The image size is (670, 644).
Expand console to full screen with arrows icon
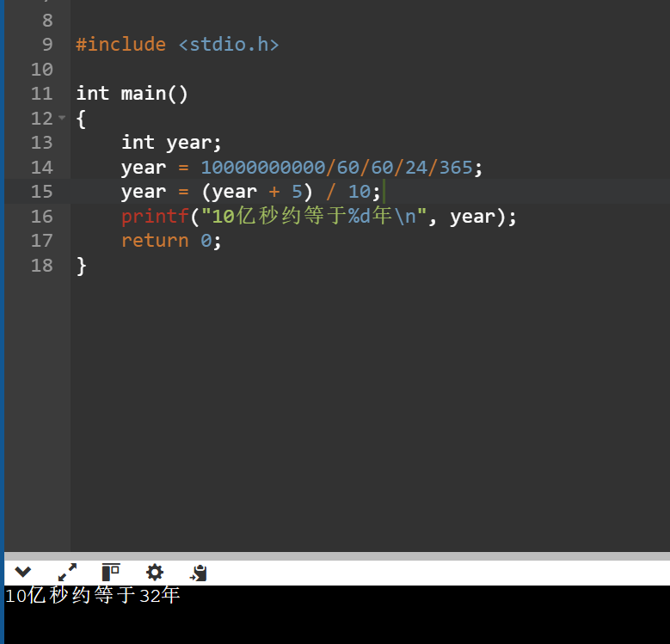click(67, 573)
